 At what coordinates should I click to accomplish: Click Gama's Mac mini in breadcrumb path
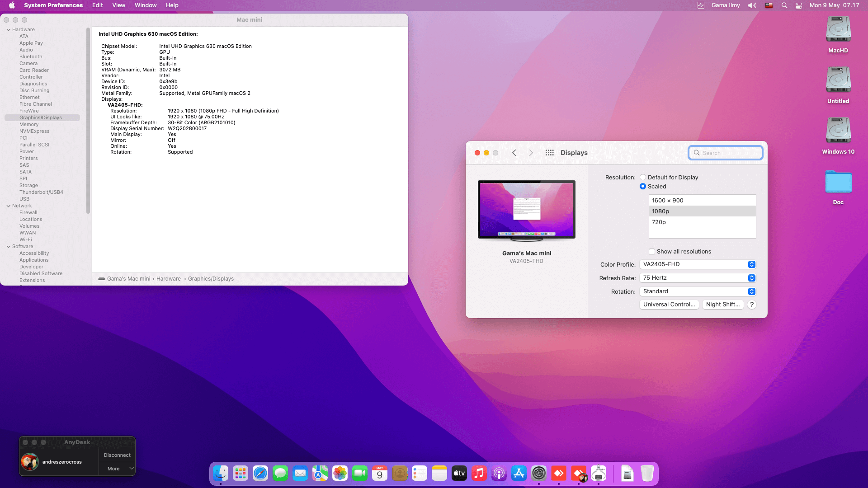tap(128, 279)
